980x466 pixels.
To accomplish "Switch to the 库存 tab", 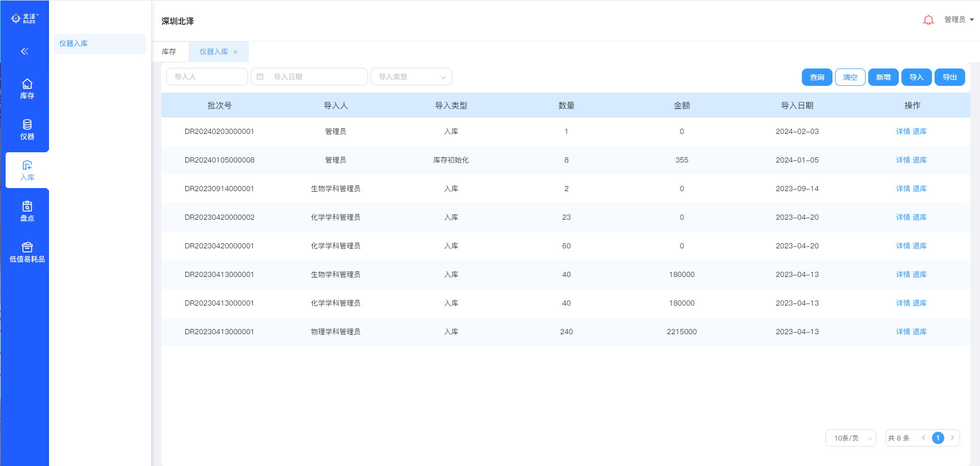I will tap(169, 52).
